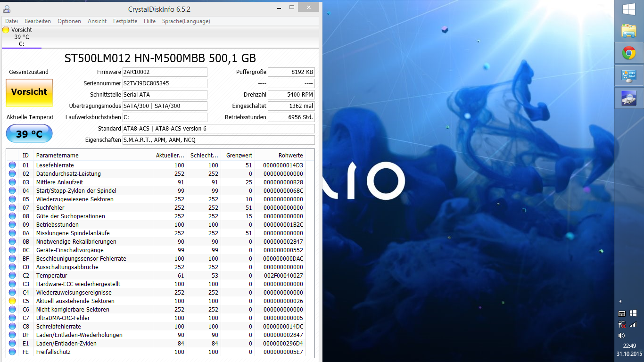The width and height of the screenshot is (644, 362).
Task: Open the Festplatte menu
Action: click(x=125, y=21)
